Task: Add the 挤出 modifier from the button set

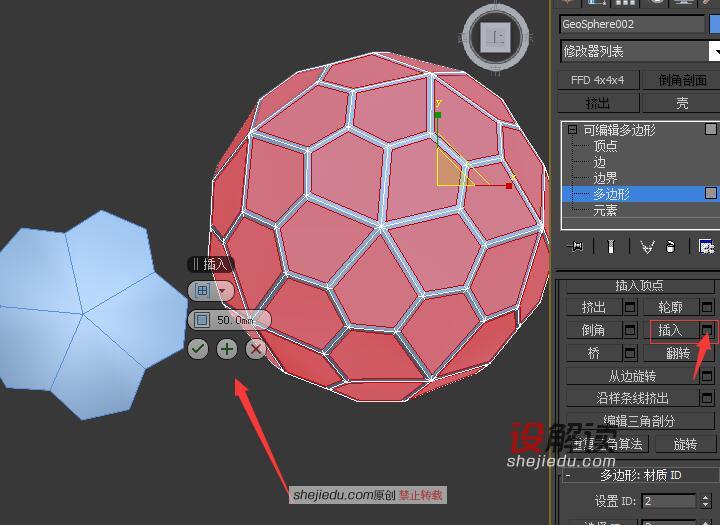Action: (597, 103)
